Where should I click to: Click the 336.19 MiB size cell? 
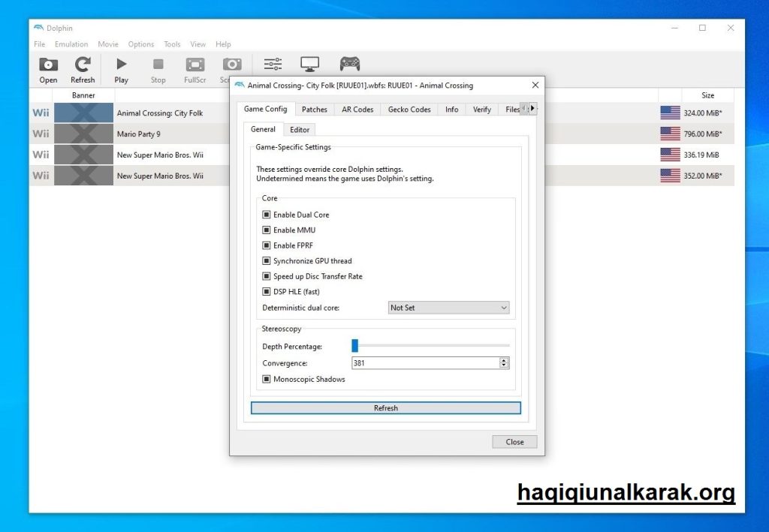coord(701,155)
